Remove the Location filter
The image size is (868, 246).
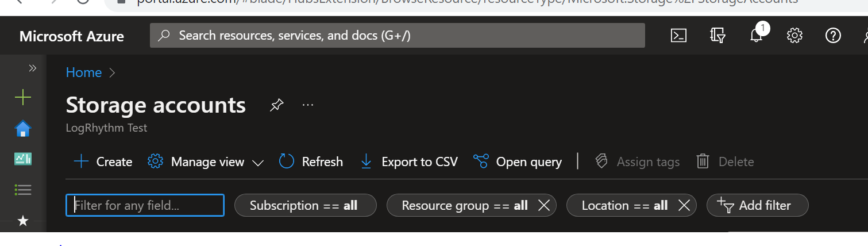tap(684, 205)
